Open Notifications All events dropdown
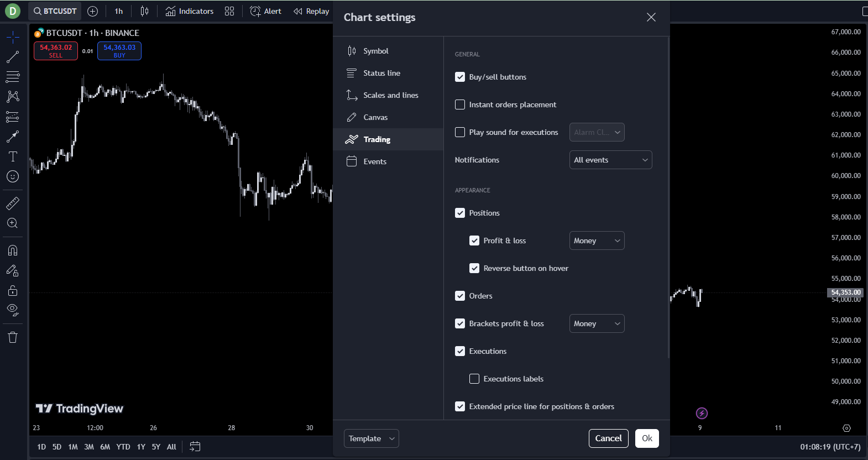This screenshot has width=868, height=460. tap(611, 160)
